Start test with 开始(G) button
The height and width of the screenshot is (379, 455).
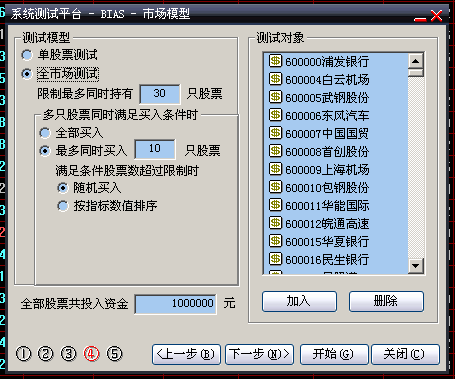334,354
